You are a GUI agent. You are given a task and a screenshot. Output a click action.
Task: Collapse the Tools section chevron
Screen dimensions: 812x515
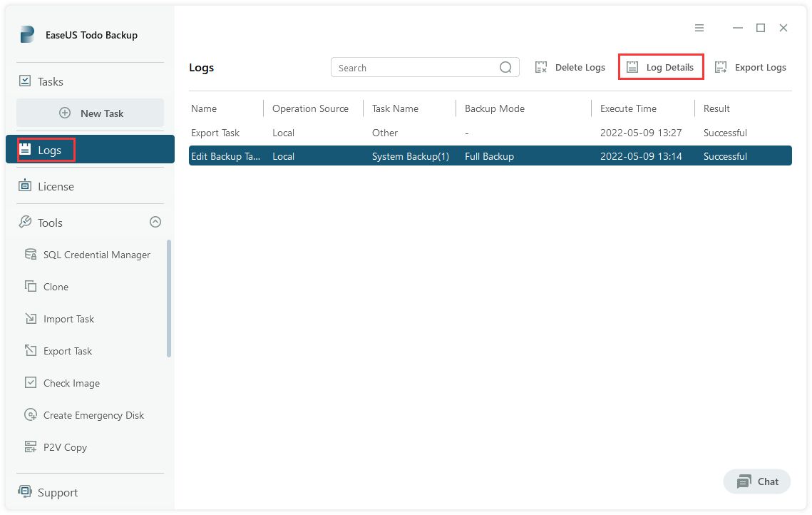pos(155,223)
